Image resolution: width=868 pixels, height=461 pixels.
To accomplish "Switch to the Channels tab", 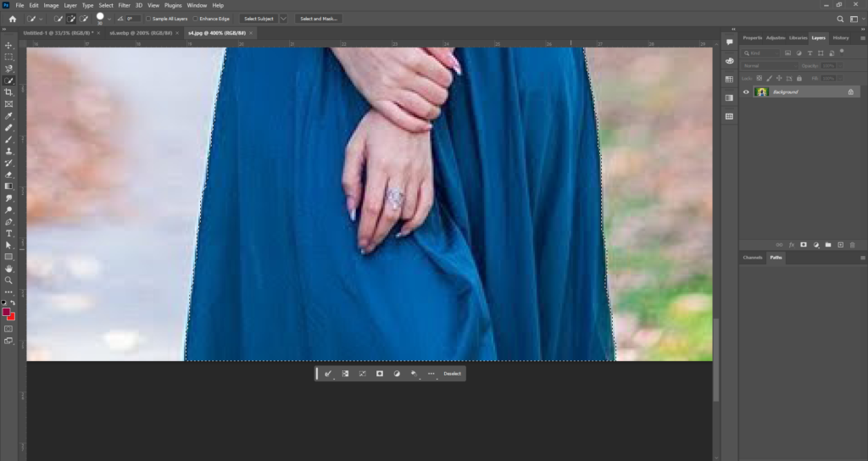I will (752, 257).
